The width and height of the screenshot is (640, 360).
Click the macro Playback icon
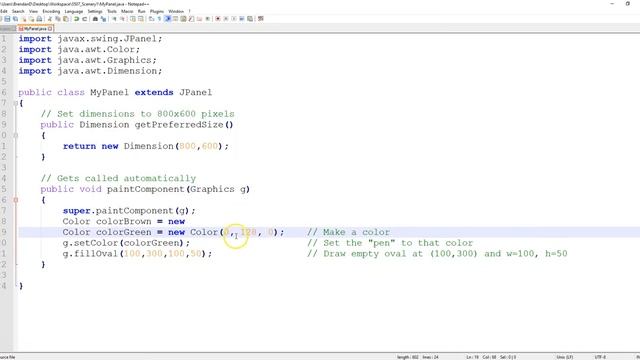(233, 19)
